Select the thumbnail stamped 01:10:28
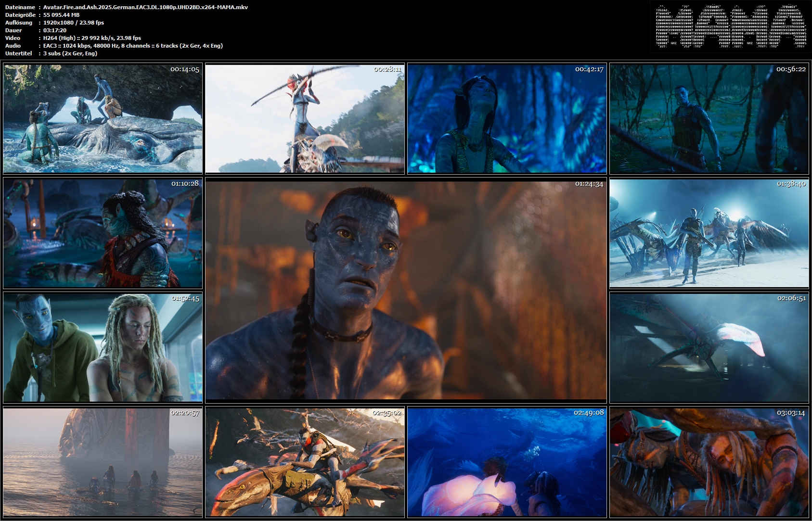 pos(103,233)
